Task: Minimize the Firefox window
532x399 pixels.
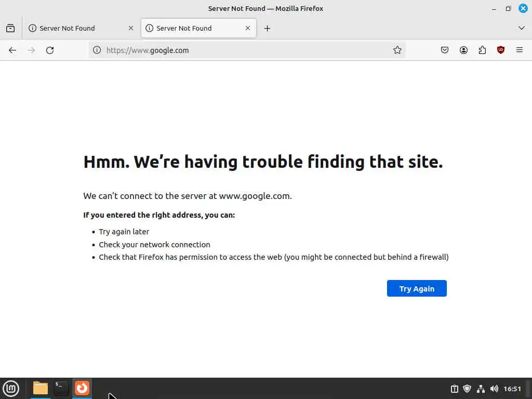Action: tap(494, 9)
